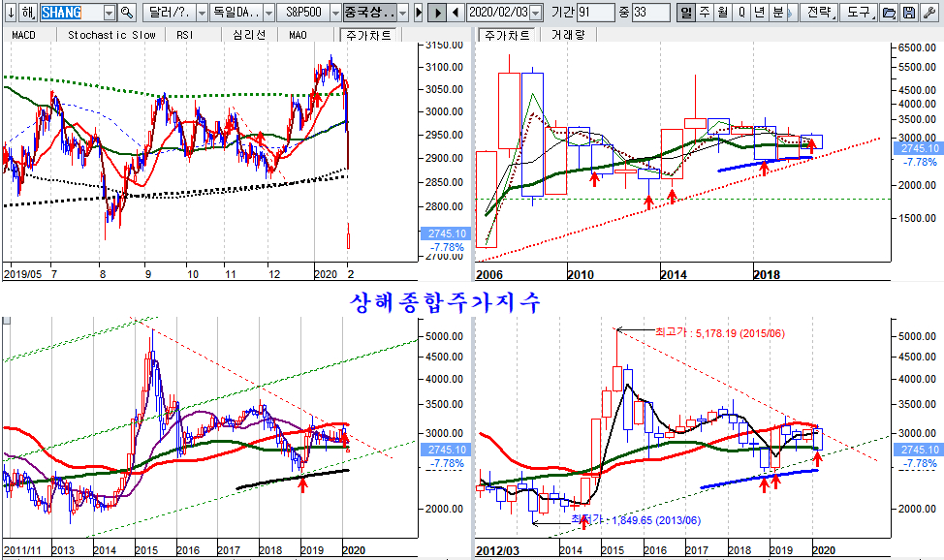The width and height of the screenshot is (944, 560).
Task: Open the date picker dropdown arrow
Action: [x=536, y=12]
